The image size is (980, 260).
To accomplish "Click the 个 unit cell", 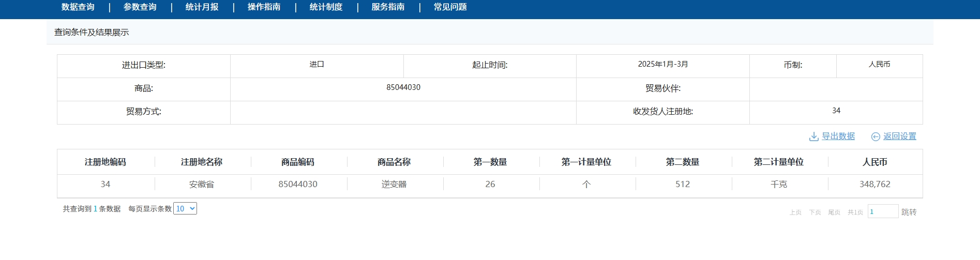I will click(586, 184).
